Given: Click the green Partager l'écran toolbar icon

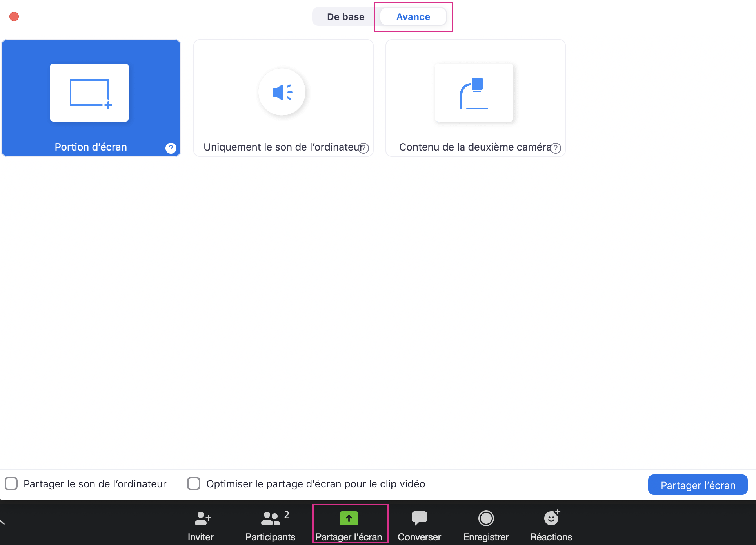Looking at the screenshot, I should pyautogui.click(x=349, y=518).
